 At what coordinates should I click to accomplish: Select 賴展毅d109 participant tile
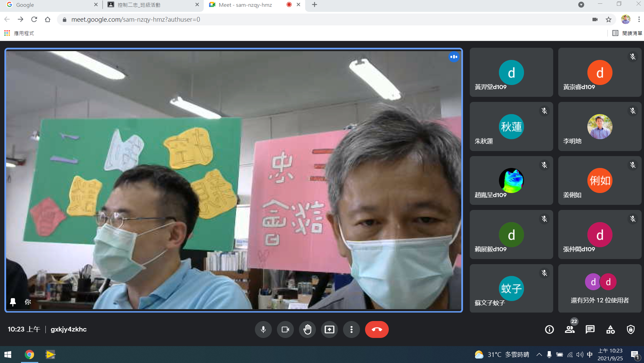tap(511, 234)
